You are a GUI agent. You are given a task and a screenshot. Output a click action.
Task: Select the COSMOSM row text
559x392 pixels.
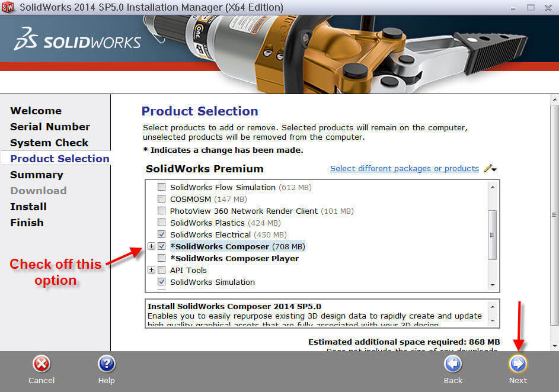click(x=209, y=199)
